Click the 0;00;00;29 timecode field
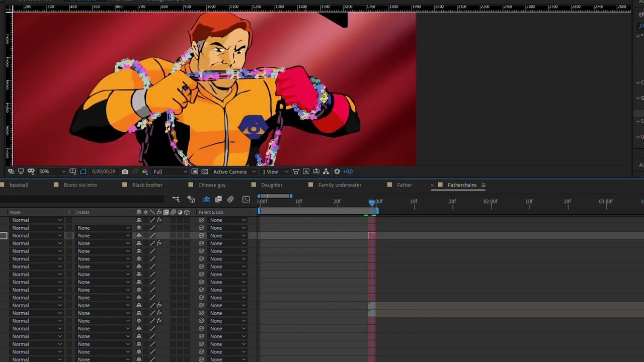Image resolution: width=644 pixels, height=362 pixels. tap(104, 171)
